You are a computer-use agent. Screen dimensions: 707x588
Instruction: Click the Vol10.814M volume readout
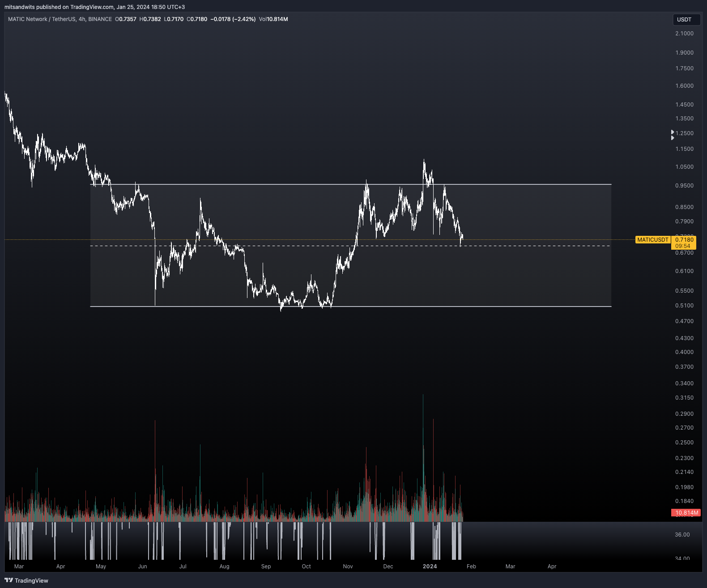273,19
